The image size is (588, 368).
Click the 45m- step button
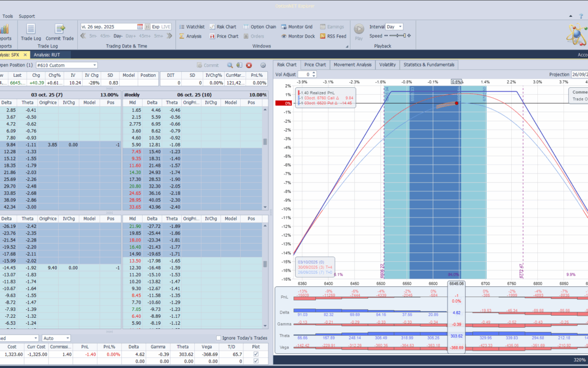tap(105, 36)
